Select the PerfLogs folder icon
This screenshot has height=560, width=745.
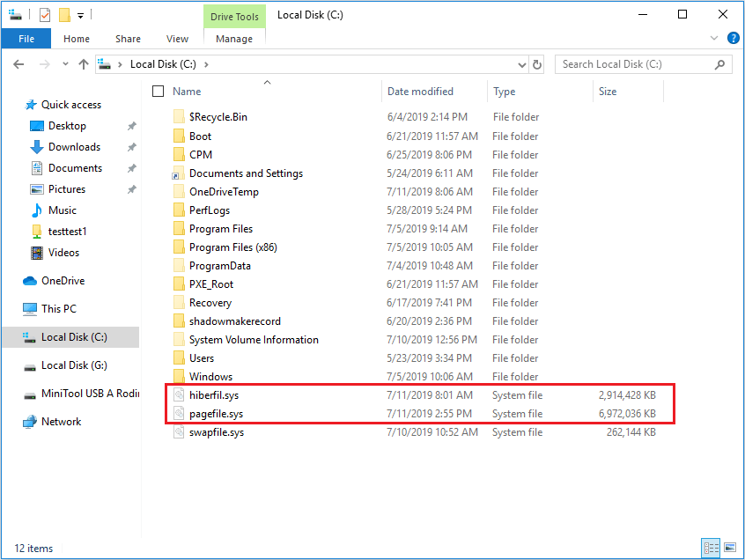(x=179, y=210)
